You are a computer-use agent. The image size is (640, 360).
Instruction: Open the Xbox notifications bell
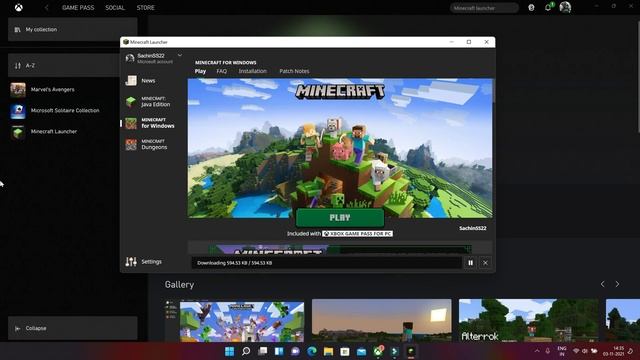[x=548, y=7]
